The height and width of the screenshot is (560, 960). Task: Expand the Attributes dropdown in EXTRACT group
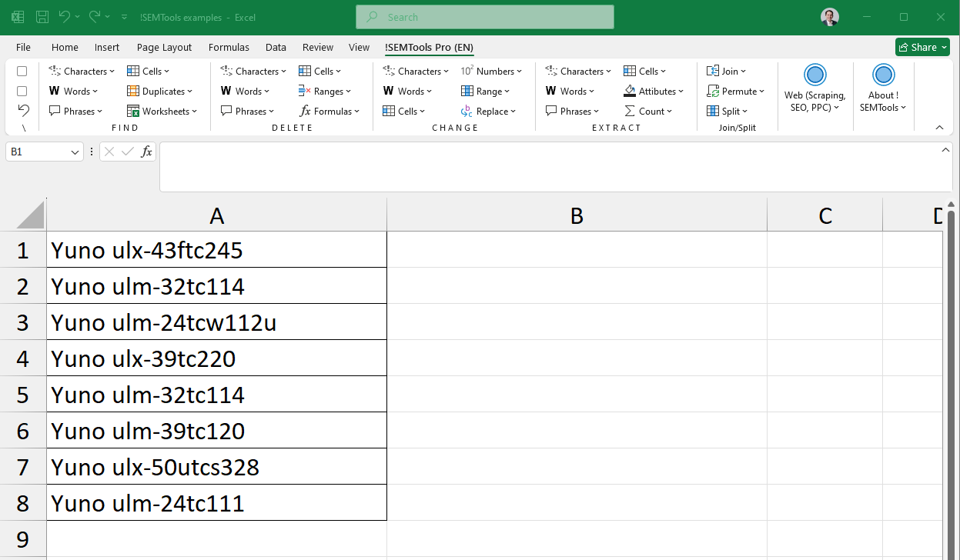(654, 91)
